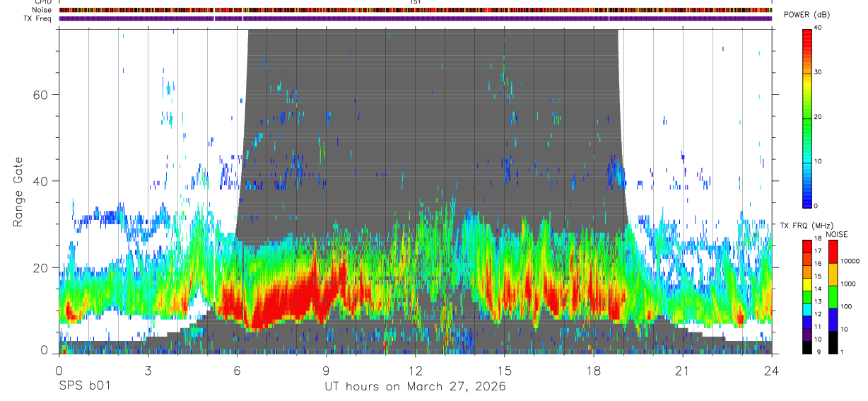Click the x-axis tick label "6"
868x401 pixels.
coord(236,371)
